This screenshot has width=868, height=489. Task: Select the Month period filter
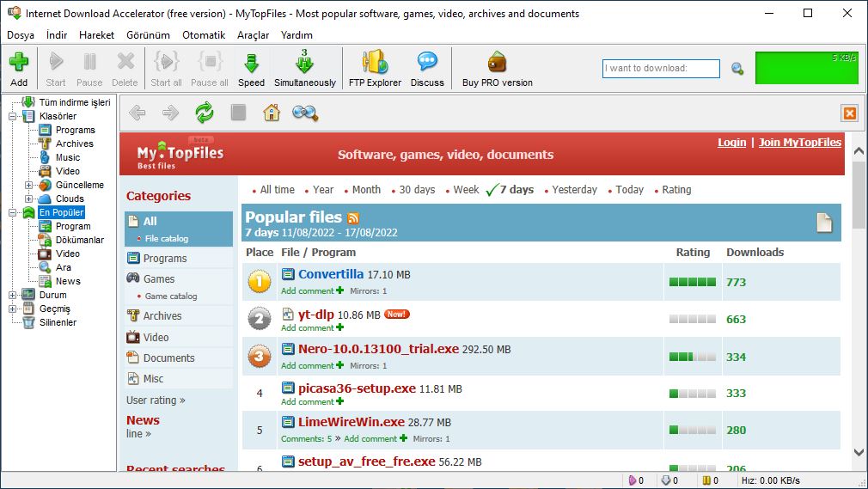pyautogui.click(x=366, y=189)
